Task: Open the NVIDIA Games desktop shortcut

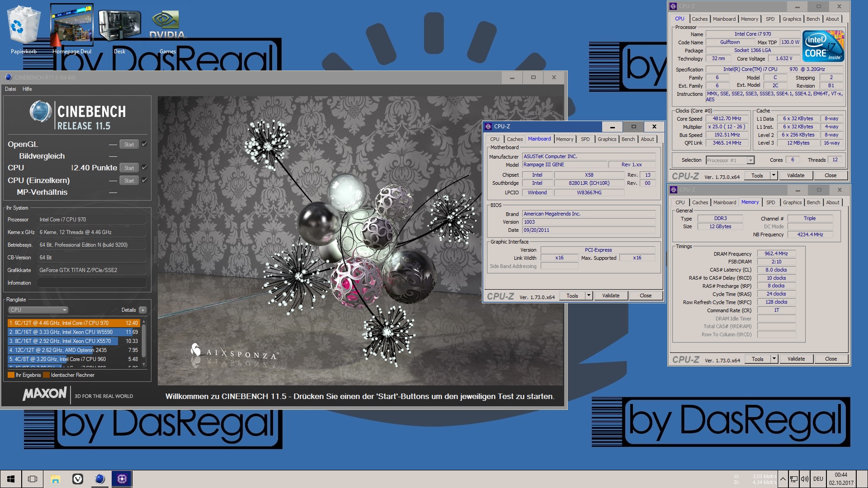Action: [168, 29]
